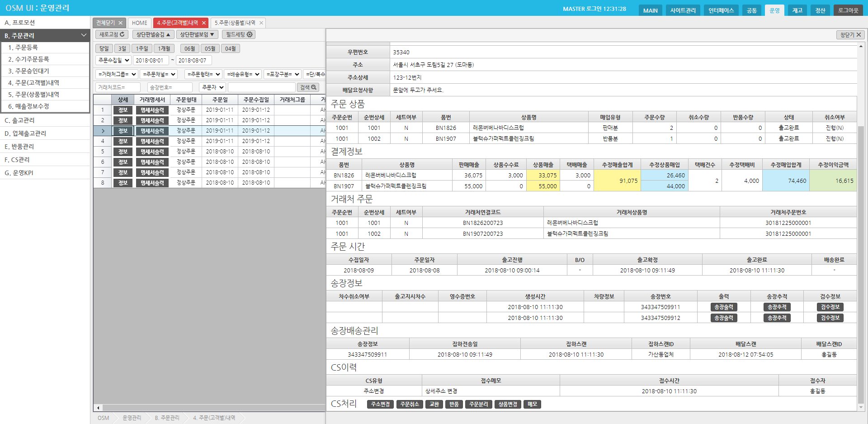
Task: Click 송장추적 for invoice 343347509912
Action: (x=777, y=318)
